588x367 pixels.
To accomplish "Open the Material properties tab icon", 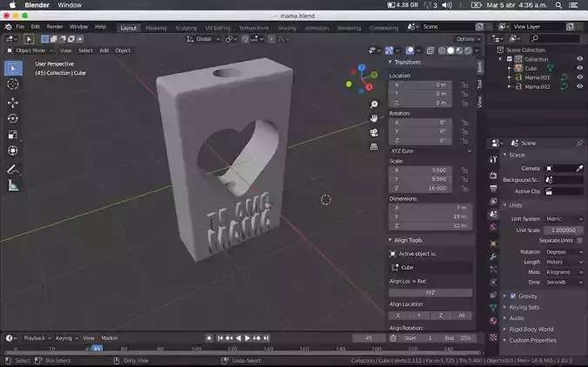I will (493, 321).
